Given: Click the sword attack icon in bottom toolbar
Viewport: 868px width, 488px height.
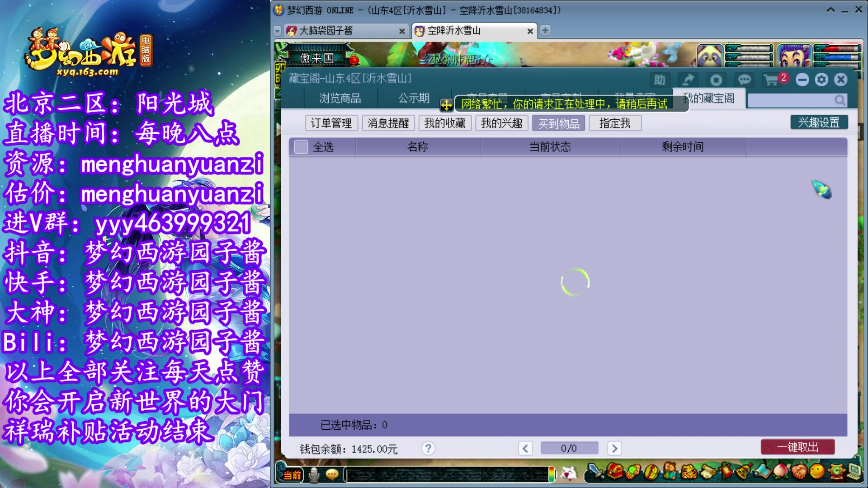Looking at the screenshot, I should (x=595, y=472).
